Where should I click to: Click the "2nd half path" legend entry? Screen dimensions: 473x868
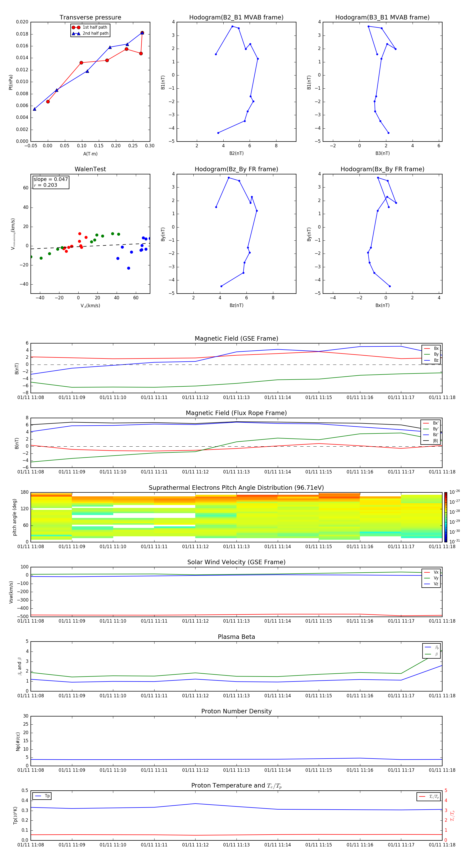pyautogui.click(x=91, y=33)
